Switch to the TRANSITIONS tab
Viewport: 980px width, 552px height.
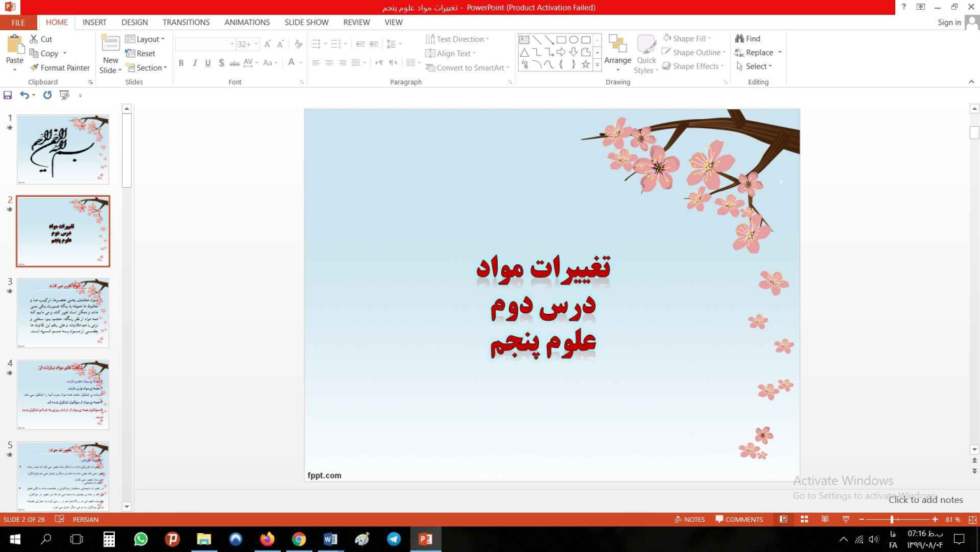tap(186, 22)
